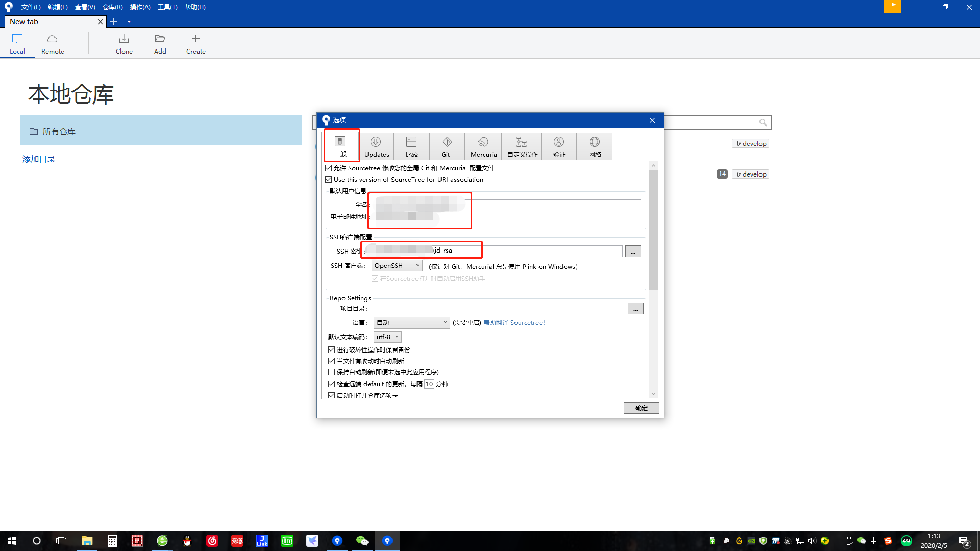The width and height of the screenshot is (980, 551).
Task: Click the Local repositories toolbar icon
Action: click(x=17, y=44)
